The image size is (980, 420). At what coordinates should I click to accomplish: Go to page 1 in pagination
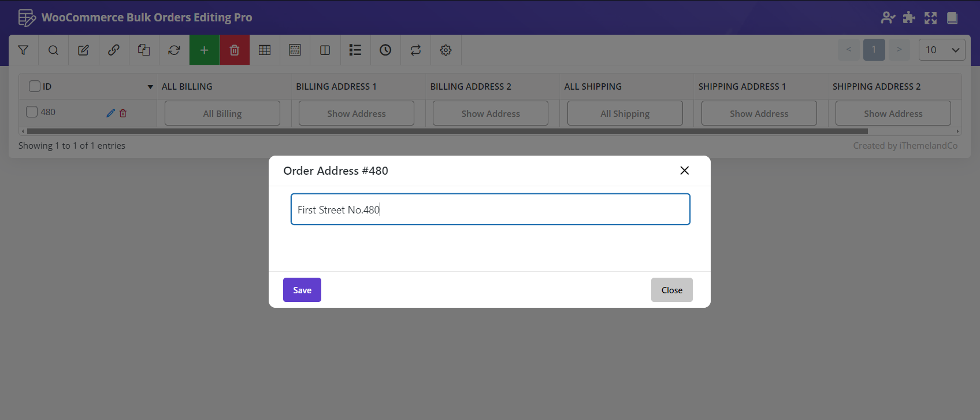tap(874, 50)
